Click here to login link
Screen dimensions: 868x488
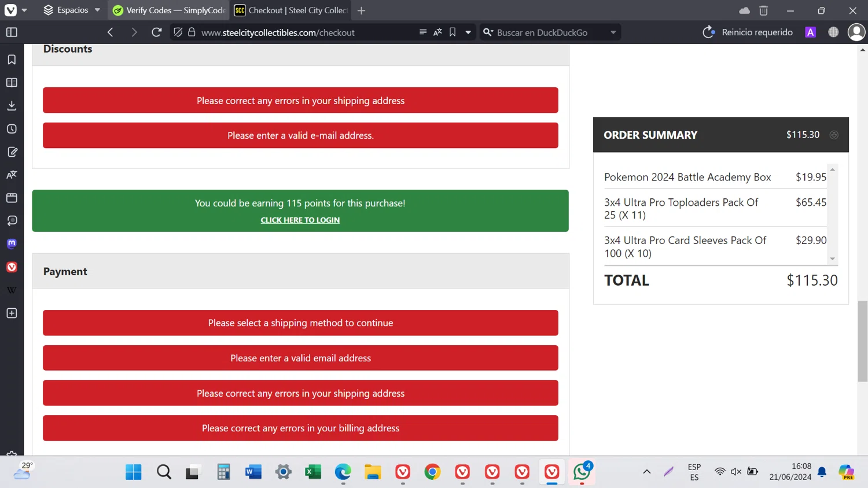300,220
